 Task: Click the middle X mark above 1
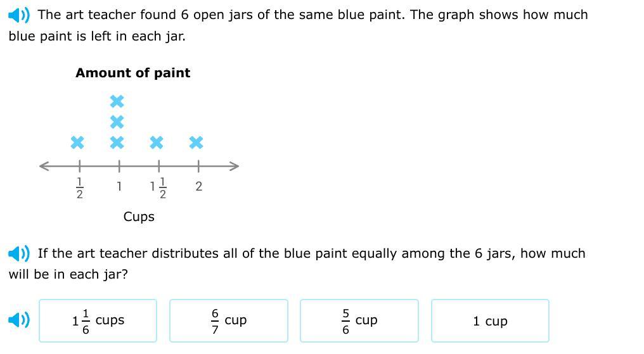pyautogui.click(x=117, y=122)
